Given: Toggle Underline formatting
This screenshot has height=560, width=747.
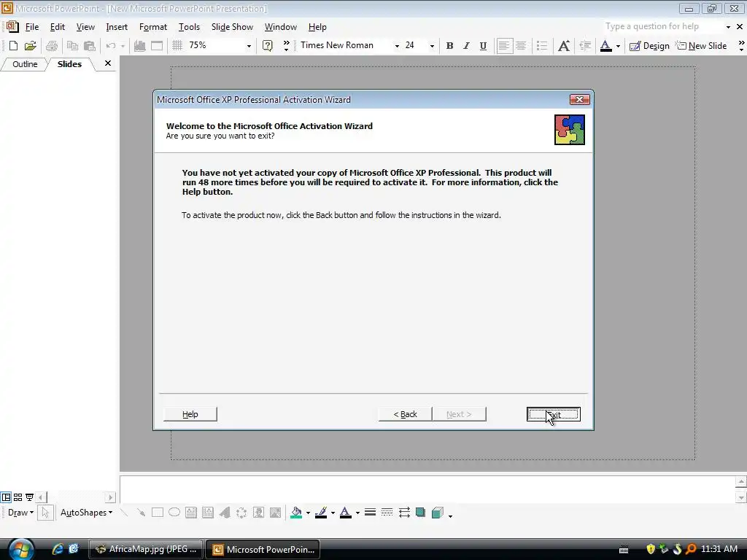Looking at the screenshot, I should [x=483, y=46].
